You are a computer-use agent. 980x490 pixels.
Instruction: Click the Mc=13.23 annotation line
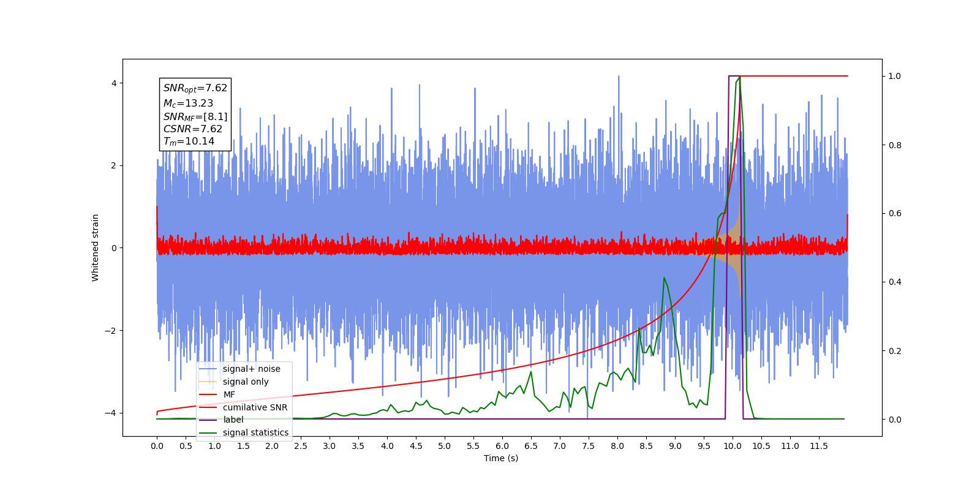188,104
